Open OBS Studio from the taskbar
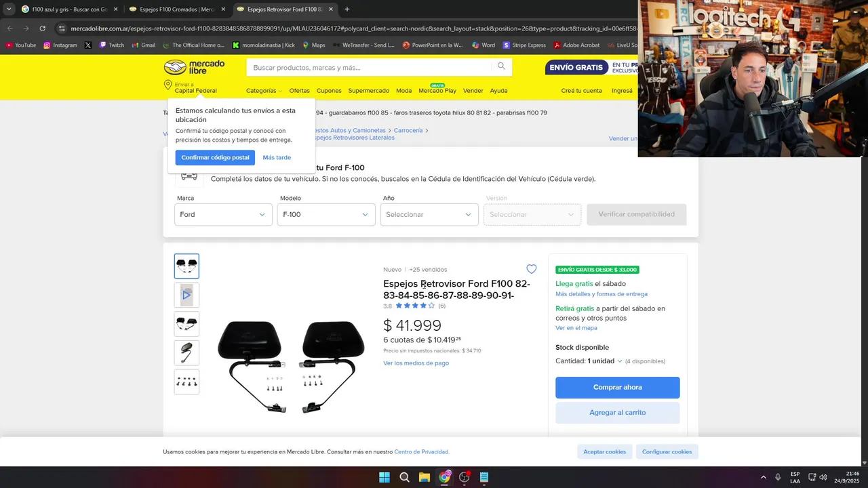This screenshot has width=868, height=488. coord(465,477)
